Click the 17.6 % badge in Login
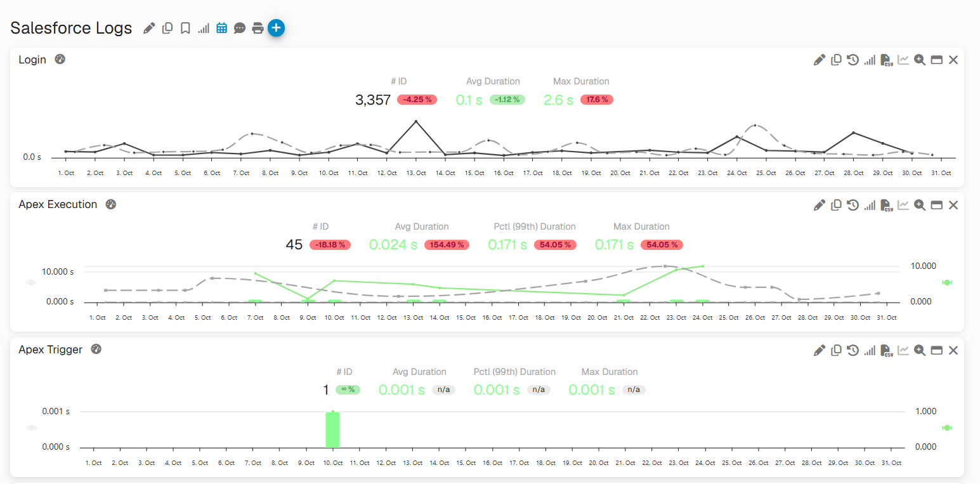980x484 pixels. tap(597, 100)
